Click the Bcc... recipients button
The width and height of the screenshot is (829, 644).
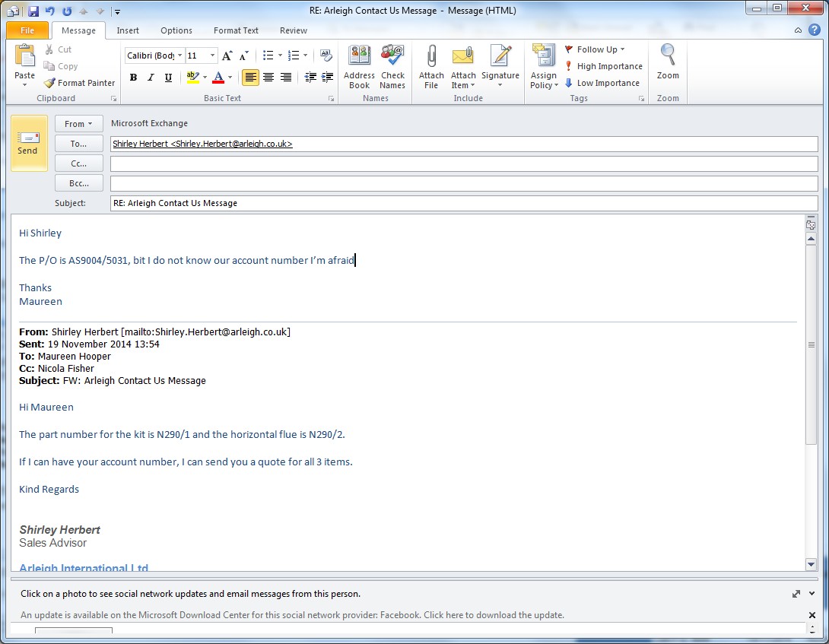pyautogui.click(x=78, y=183)
